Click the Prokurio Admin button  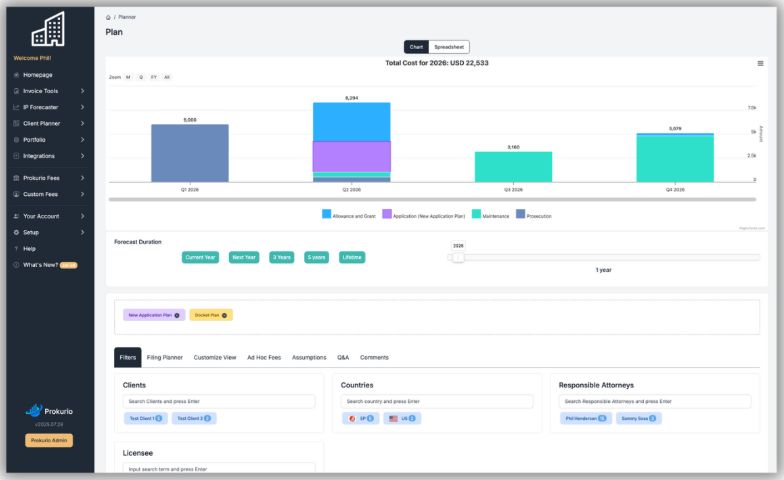click(49, 440)
